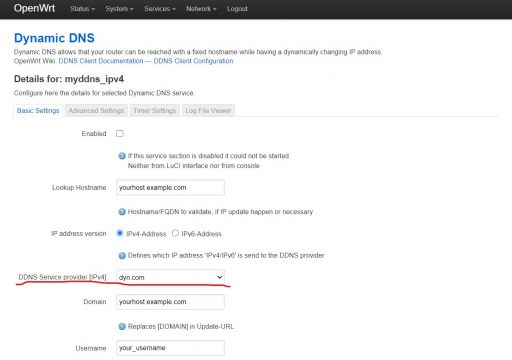Click the Logout menu item
Image resolution: width=512 pixels, height=360 pixels.
[237, 9]
